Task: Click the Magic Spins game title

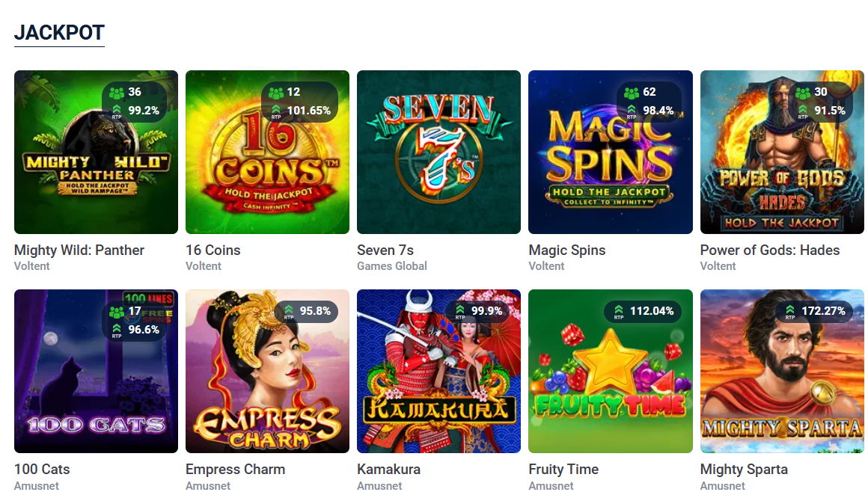Action: [566, 250]
